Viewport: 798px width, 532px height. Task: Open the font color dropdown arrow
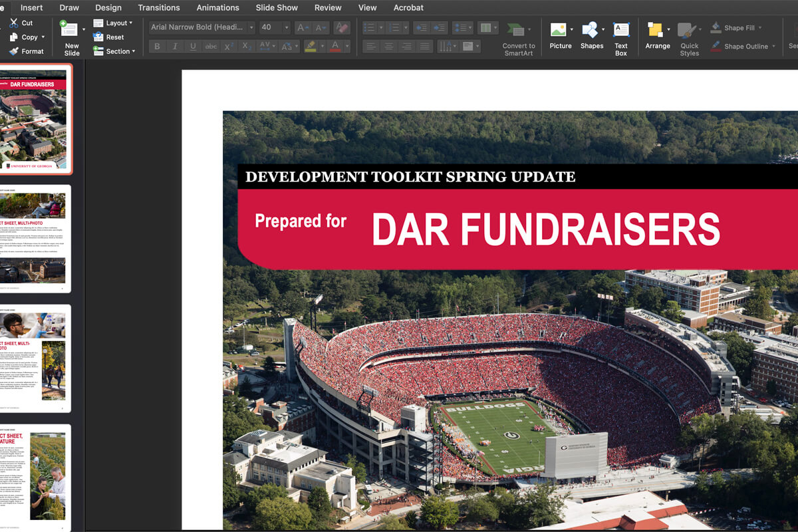point(347,47)
